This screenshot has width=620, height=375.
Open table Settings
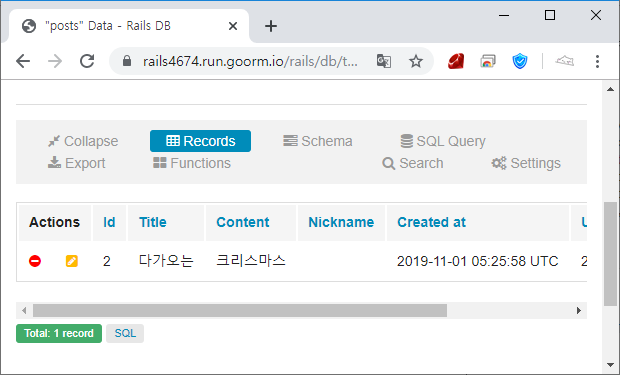526,163
